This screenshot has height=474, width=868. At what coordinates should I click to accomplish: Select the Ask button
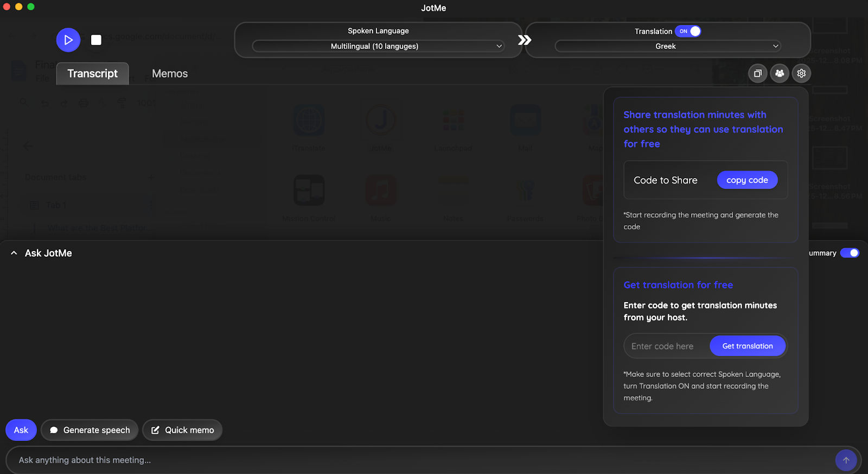(x=21, y=430)
